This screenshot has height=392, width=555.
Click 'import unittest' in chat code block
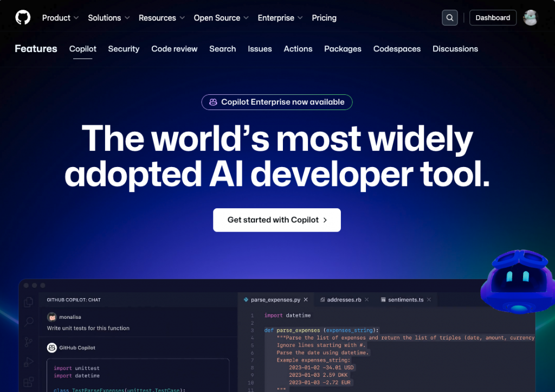76,368
